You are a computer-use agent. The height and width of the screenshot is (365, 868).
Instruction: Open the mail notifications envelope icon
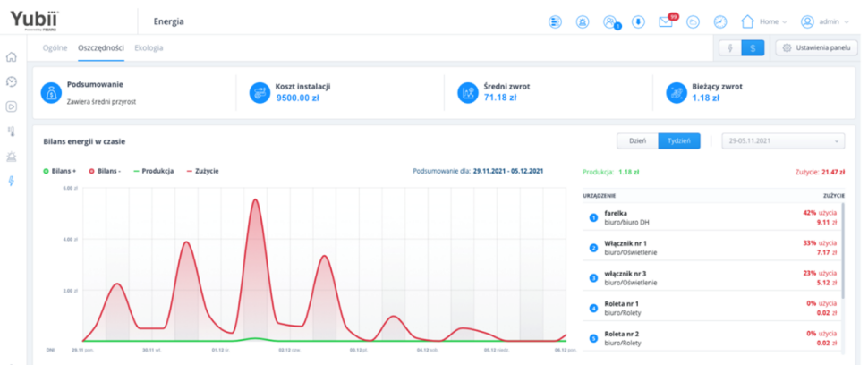pos(665,21)
